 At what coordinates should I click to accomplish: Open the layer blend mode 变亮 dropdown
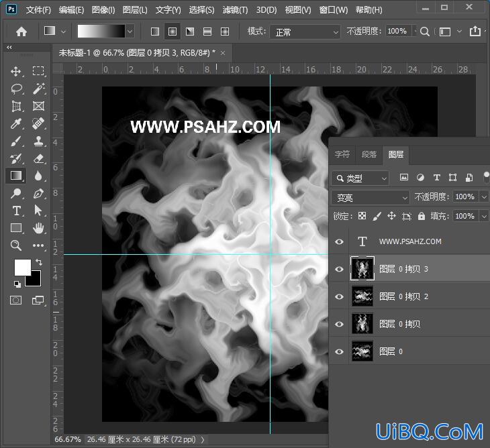(371, 197)
